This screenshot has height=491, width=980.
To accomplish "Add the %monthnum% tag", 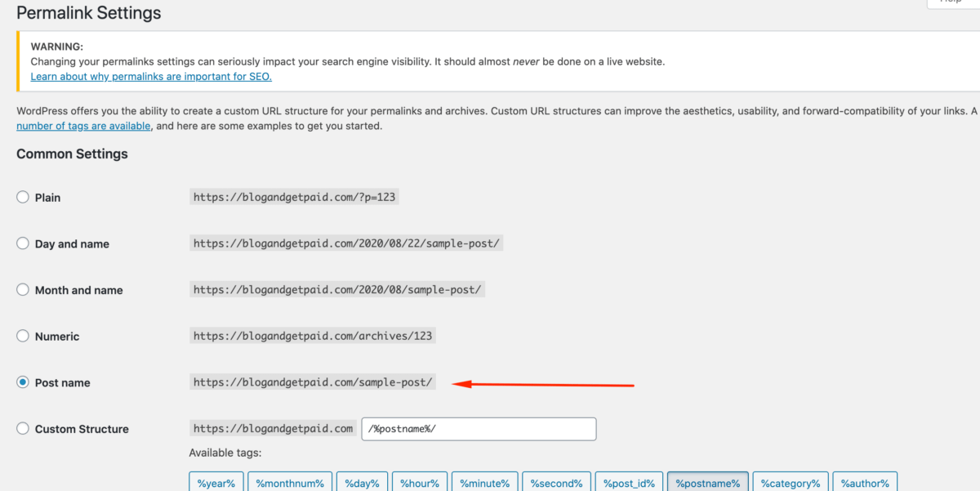I will [x=289, y=483].
